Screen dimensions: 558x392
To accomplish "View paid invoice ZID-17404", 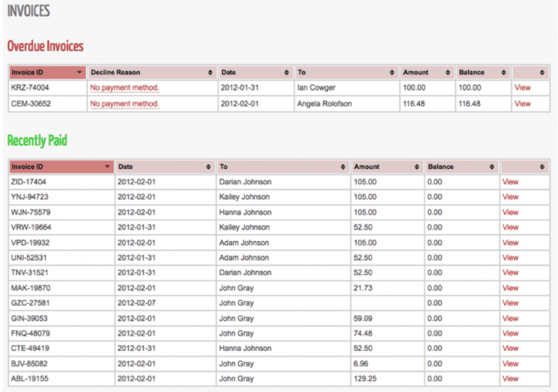I will point(510,182).
